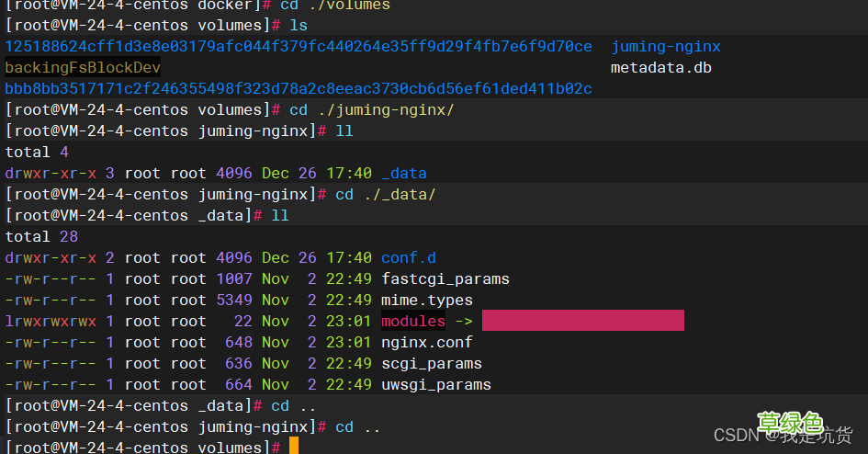This screenshot has height=454, width=868.
Task: Click the conf.d directory entry
Action: coord(409,258)
